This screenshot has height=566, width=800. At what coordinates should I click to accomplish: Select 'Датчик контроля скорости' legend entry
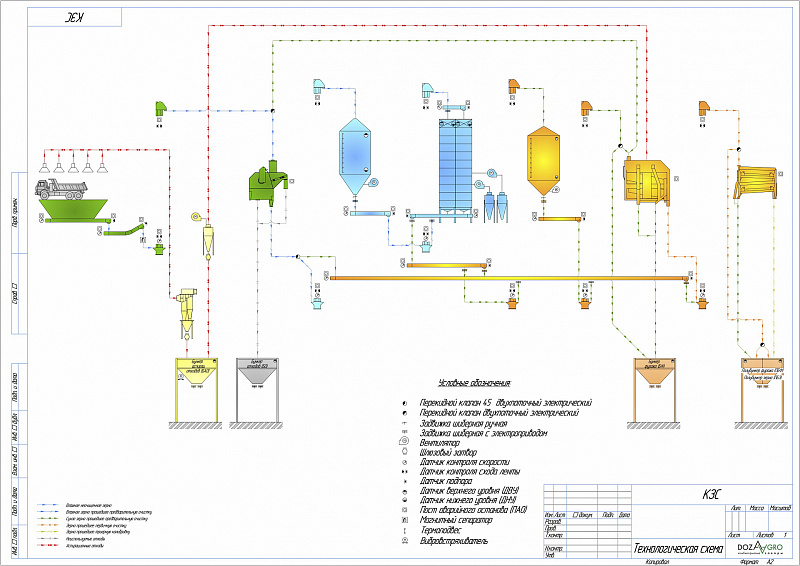[x=464, y=462]
